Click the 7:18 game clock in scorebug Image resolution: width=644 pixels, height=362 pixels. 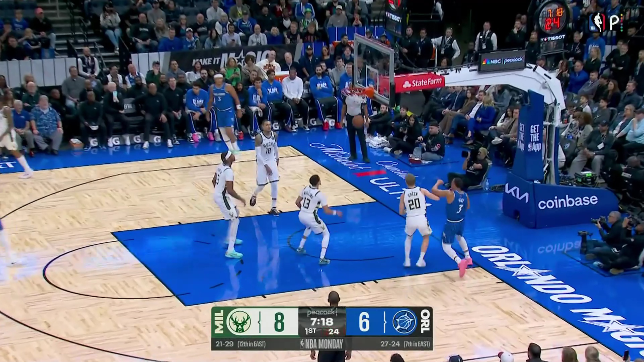(x=321, y=322)
